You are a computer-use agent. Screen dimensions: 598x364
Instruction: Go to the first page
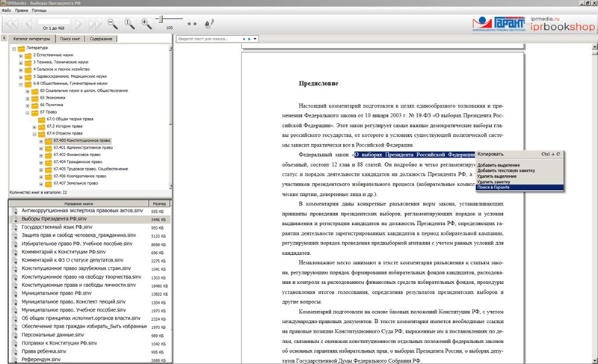pos(12,24)
